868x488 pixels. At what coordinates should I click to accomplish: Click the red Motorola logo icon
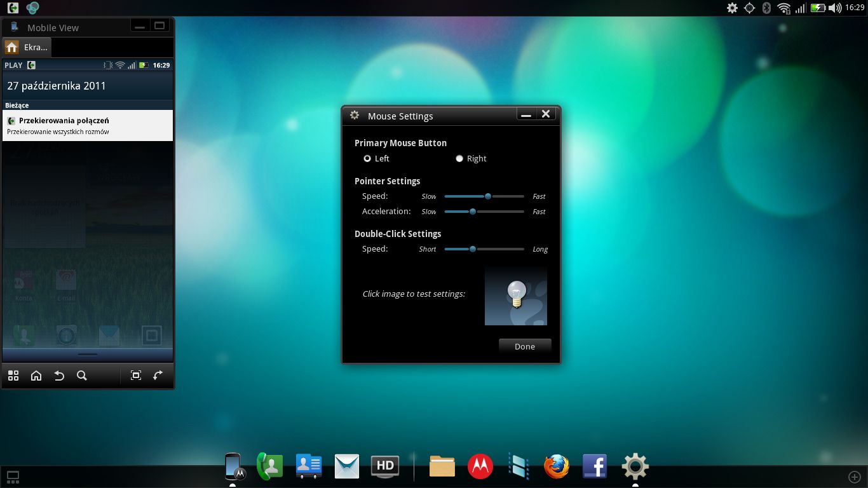480,467
